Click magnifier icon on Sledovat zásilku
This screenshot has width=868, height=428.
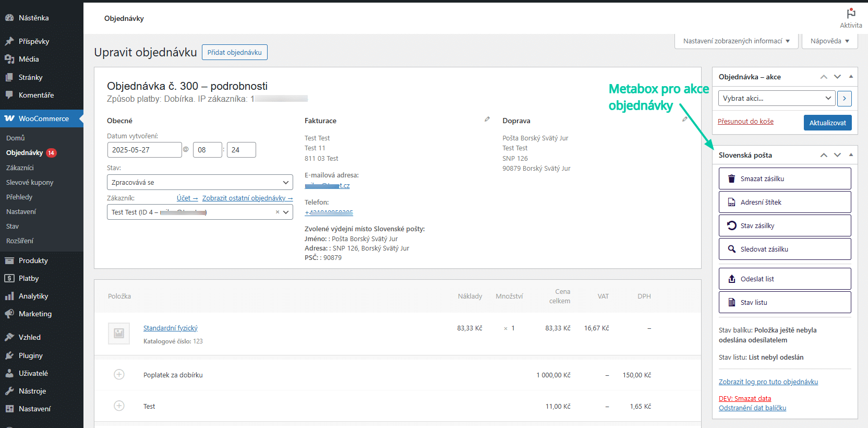pos(732,249)
